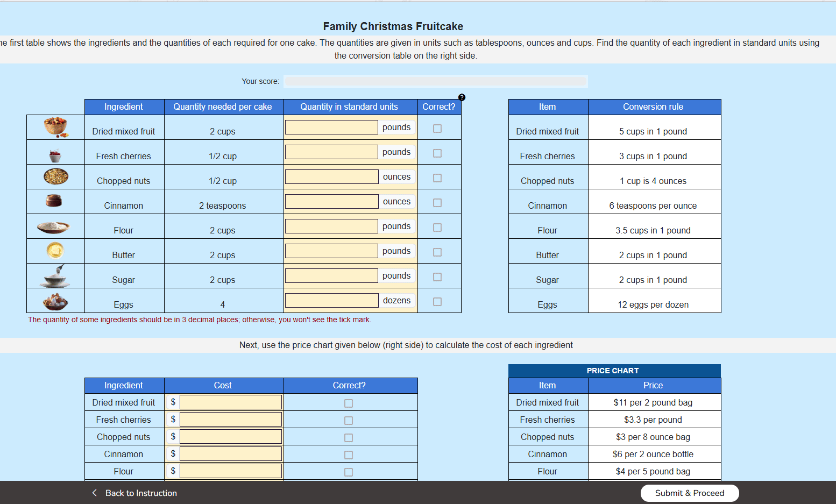Click the Family Christmas Fruitcake title
Screen dimensions: 836x504
point(394,26)
